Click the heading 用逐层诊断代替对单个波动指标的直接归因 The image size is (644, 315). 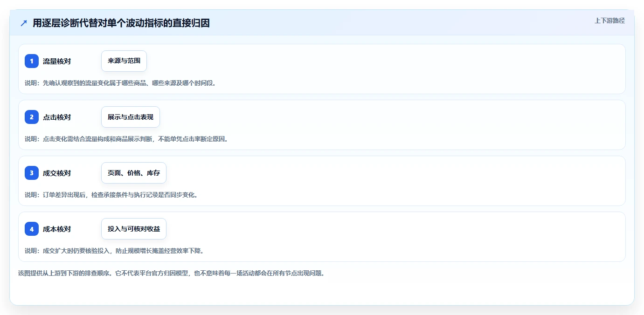121,23
